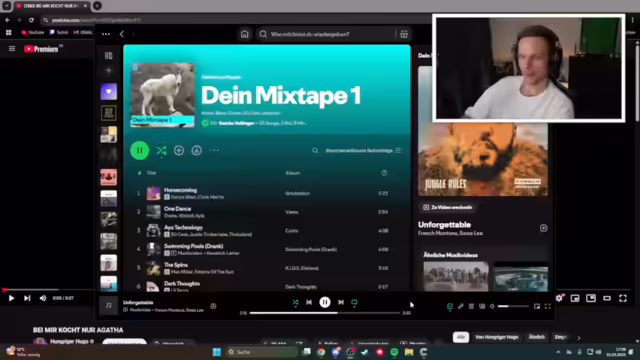Switch to video with Zu Video wechseln
The height and width of the screenshot is (360, 640).
click(x=448, y=207)
